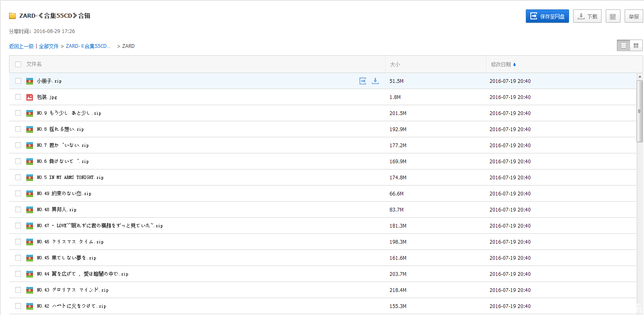Click the vertical scrollbar thumb
Screen dimensions: 644x315
tap(639, 111)
